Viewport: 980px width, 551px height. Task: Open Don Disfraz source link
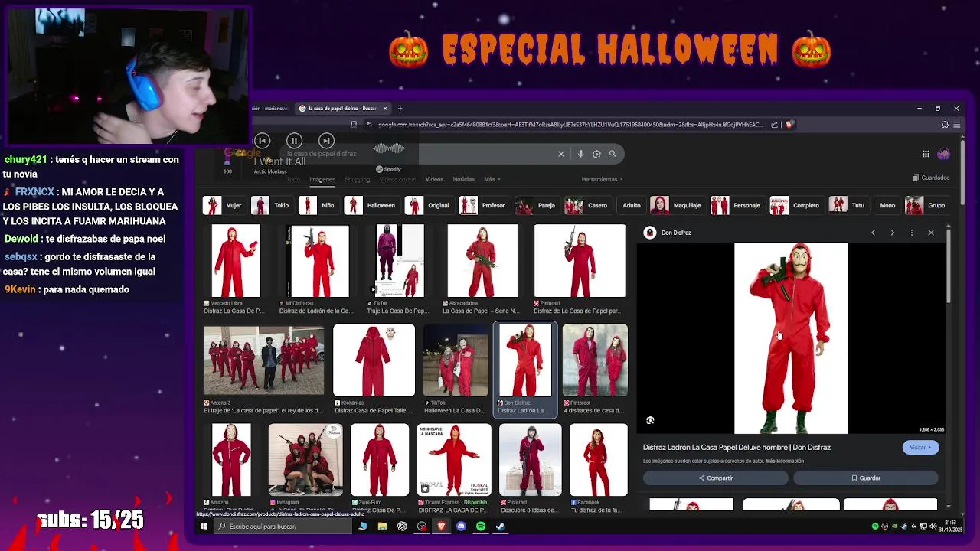pyautogui.click(x=668, y=233)
